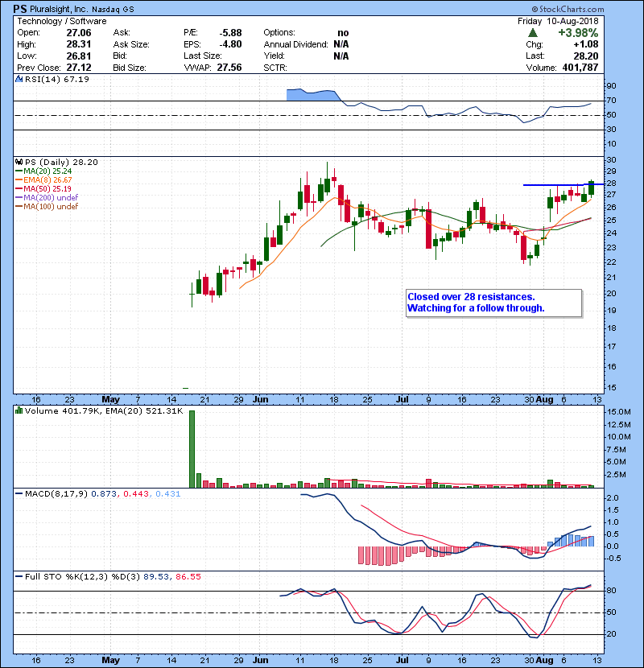644x668 pixels.
Task: Click the PS (Daily) 28.20 chart title
Action: point(61,162)
